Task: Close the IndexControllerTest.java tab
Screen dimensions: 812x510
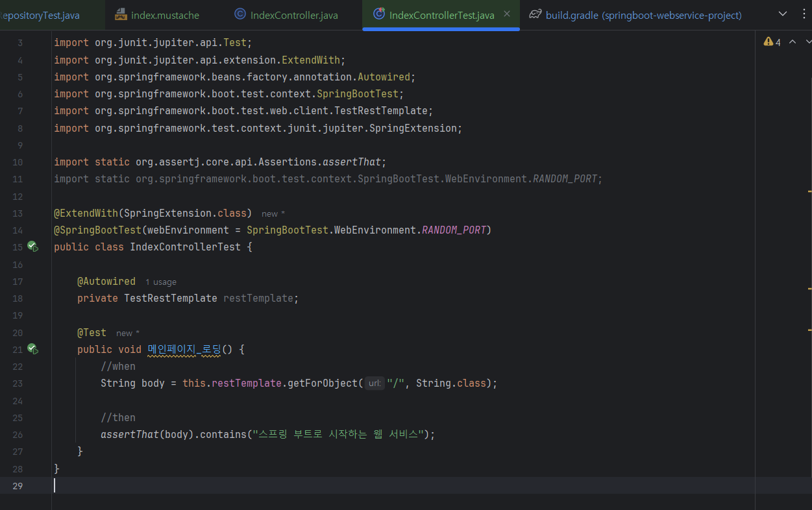Action: click(507, 14)
